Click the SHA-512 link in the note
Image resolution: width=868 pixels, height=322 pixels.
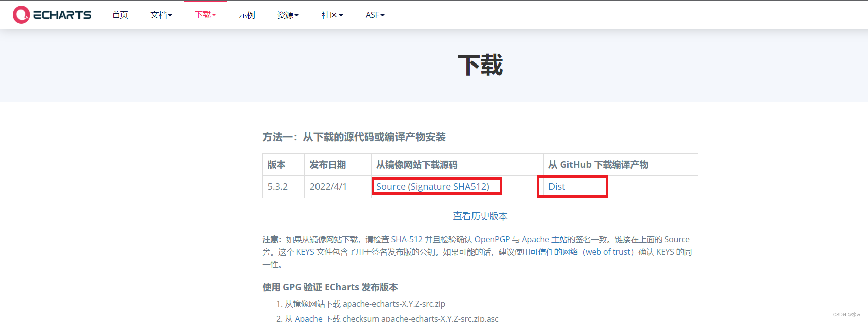tap(407, 239)
